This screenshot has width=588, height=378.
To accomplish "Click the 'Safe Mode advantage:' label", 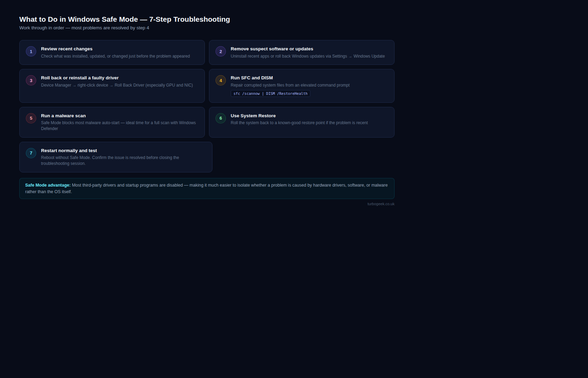I will 48,185.
